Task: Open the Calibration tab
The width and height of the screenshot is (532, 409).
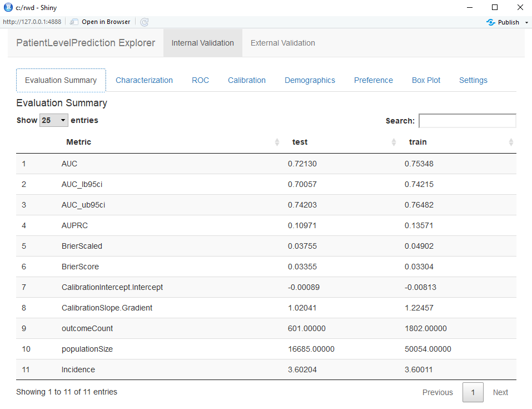Action: click(247, 80)
